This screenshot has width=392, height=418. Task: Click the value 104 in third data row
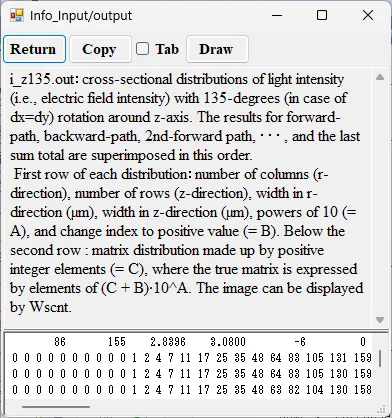tap(315, 389)
